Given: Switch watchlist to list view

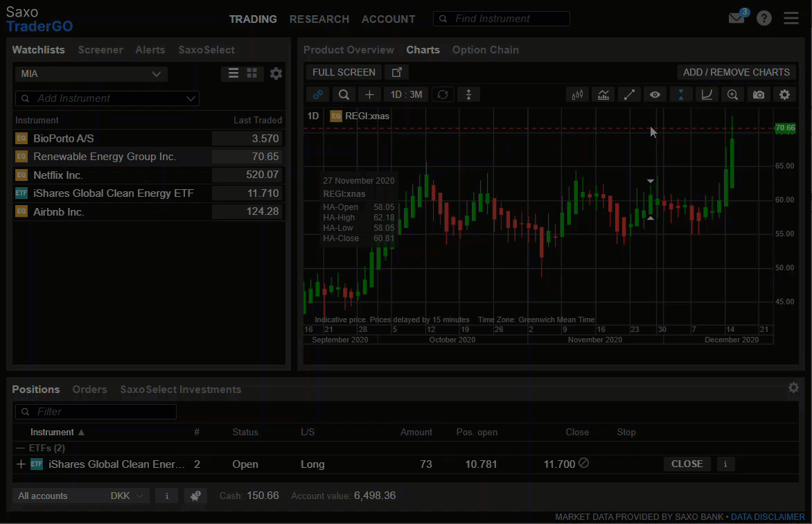Looking at the screenshot, I should 233,73.
